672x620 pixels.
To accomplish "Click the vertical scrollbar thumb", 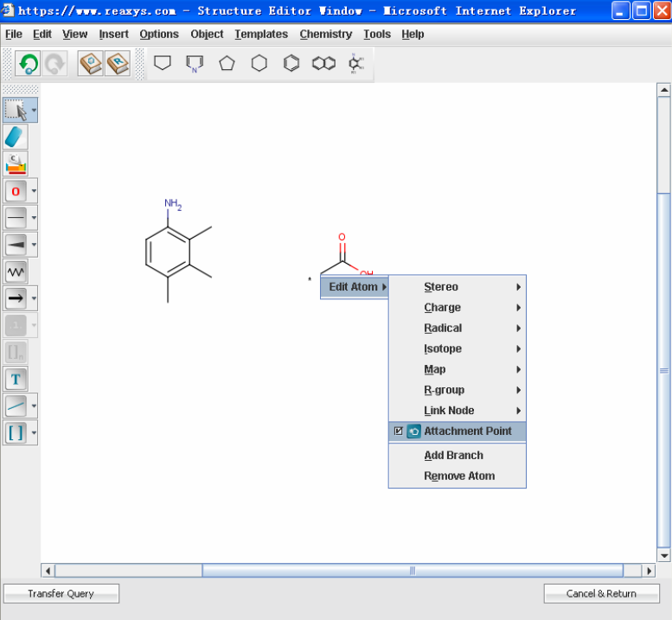I will click(x=664, y=371).
